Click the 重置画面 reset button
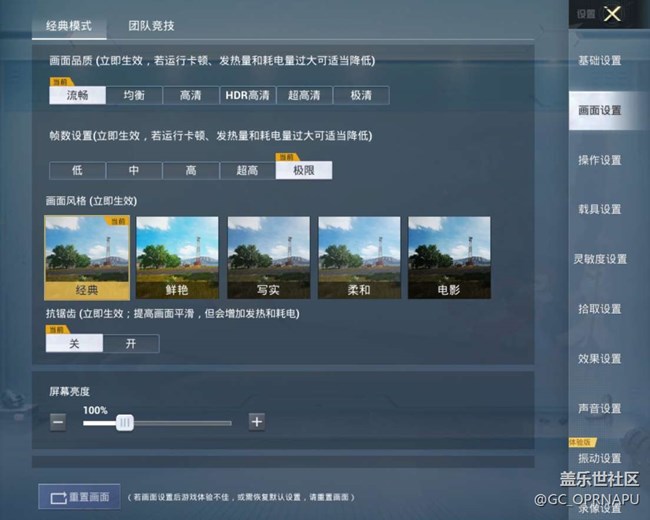Image resolution: width=650 pixels, height=520 pixels. click(x=80, y=496)
